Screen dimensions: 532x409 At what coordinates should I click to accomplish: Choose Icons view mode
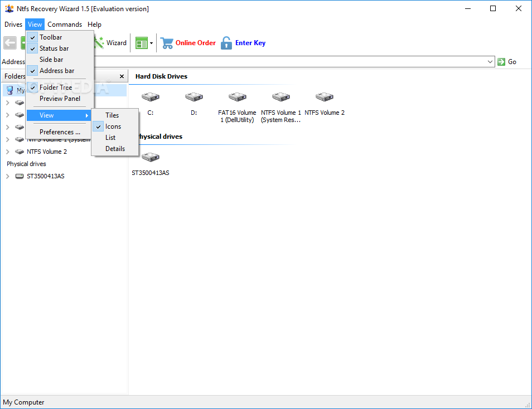[x=115, y=126]
